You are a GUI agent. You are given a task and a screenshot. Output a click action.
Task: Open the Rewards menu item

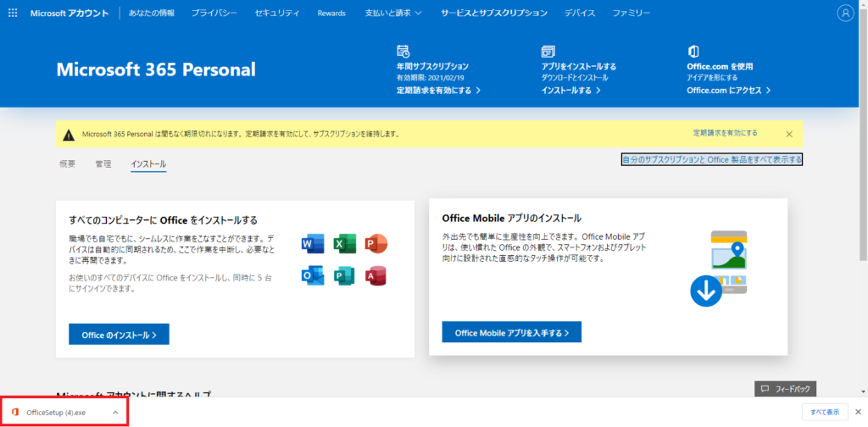(x=331, y=13)
